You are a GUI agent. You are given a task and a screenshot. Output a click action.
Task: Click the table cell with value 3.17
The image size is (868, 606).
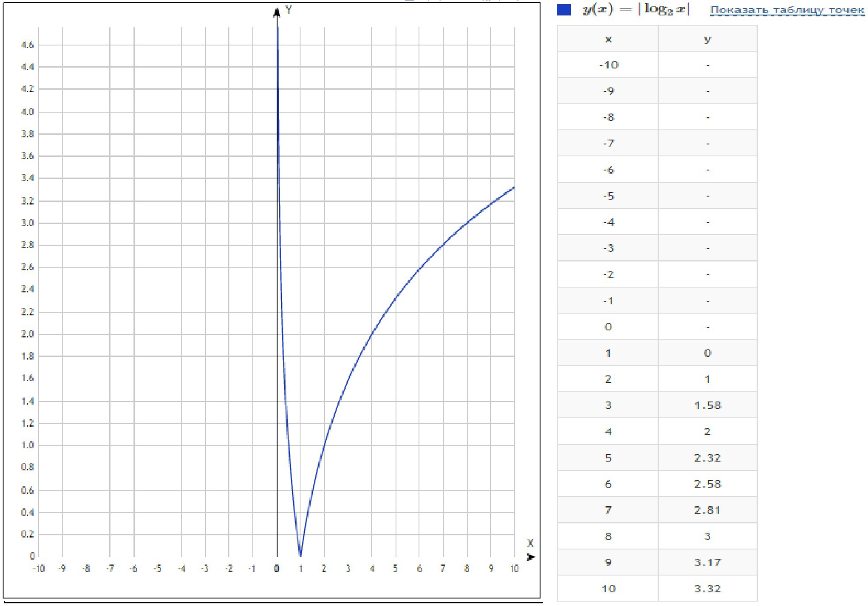coord(707,563)
